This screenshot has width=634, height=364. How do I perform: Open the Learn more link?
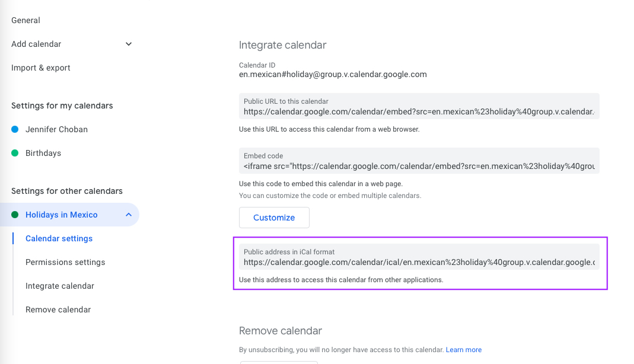(x=464, y=350)
